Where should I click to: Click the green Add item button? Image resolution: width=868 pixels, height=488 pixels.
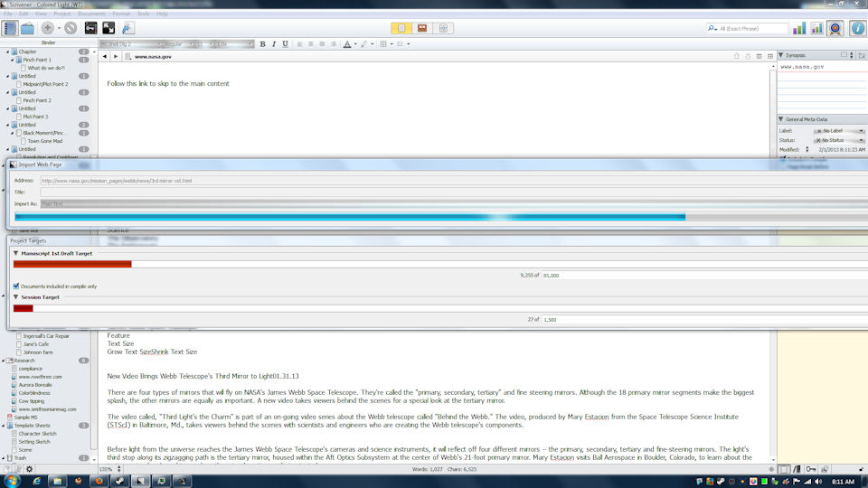pos(48,28)
